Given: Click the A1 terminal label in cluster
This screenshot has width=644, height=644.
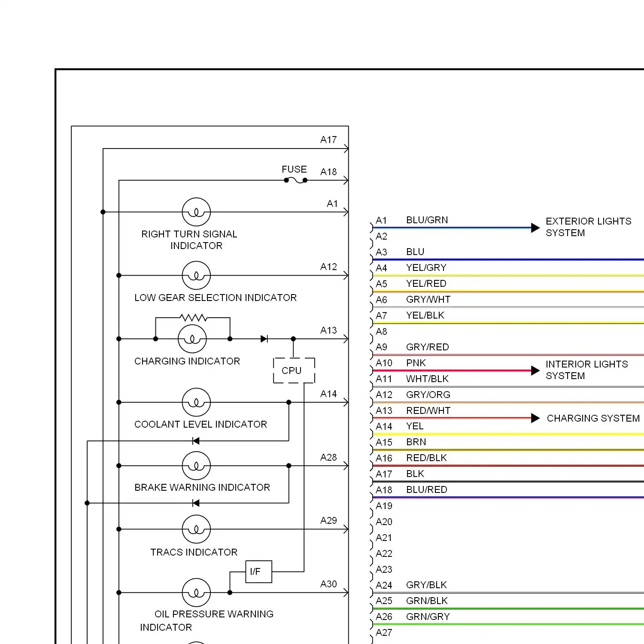Looking at the screenshot, I should tap(332, 204).
